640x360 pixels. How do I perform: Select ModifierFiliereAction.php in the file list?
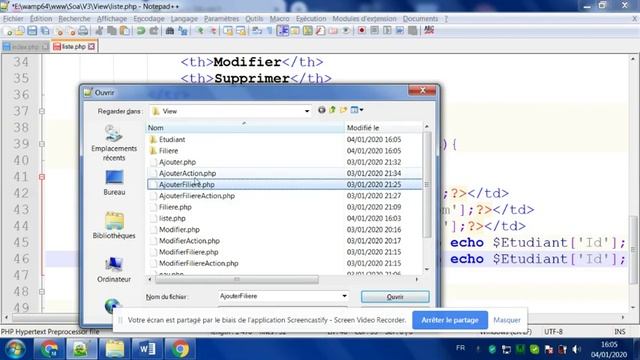click(284, 263)
